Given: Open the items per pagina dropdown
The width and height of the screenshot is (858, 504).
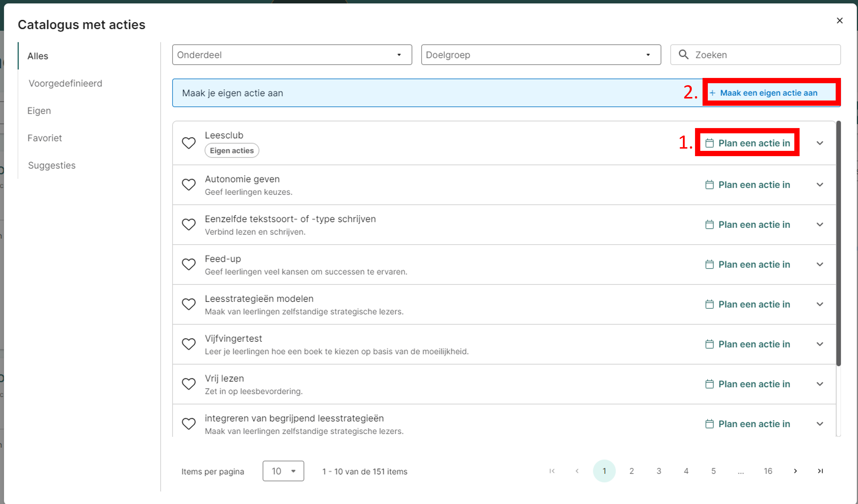Looking at the screenshot, I should [x=283, y=471].
